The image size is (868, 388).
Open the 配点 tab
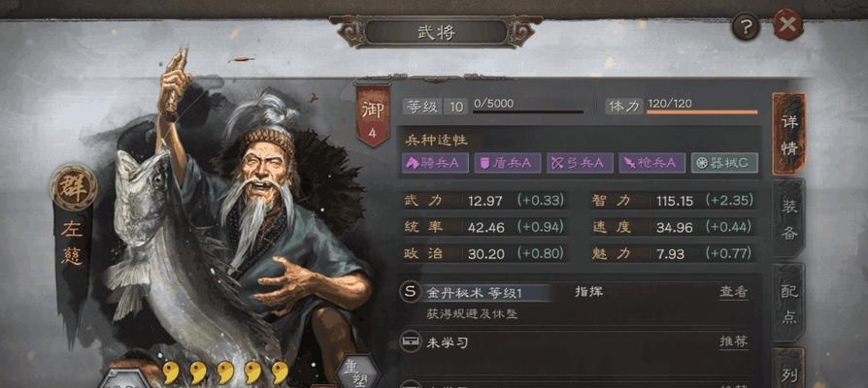(x=789, y=303)
